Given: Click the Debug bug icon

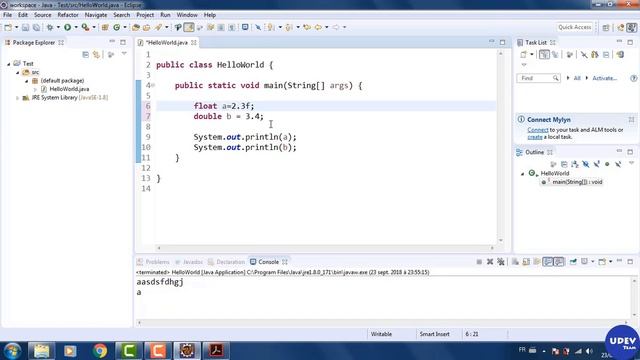Looking at the screenshot, I should (50, 27).
